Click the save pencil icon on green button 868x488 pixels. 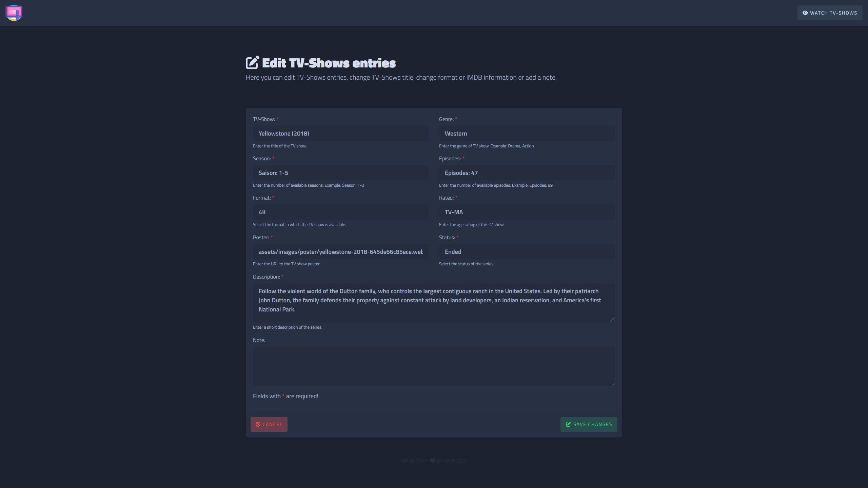(x=568, y=424)
